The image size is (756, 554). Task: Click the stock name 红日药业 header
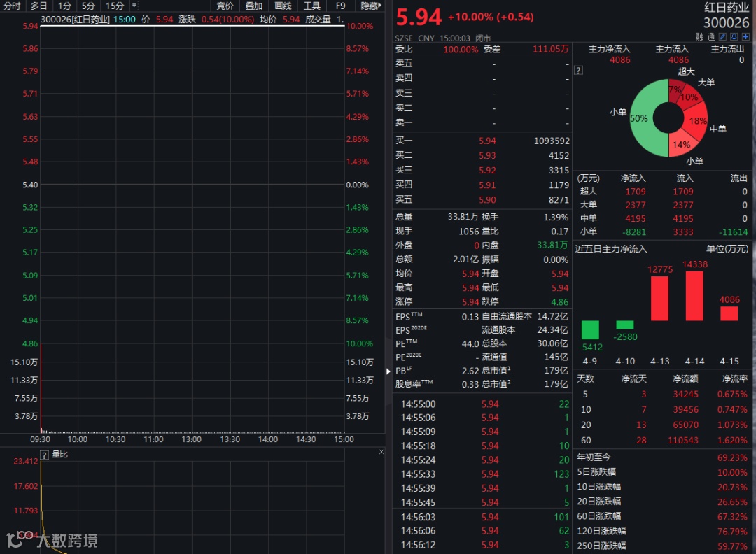pyautogui.click(x=727, y=8)
